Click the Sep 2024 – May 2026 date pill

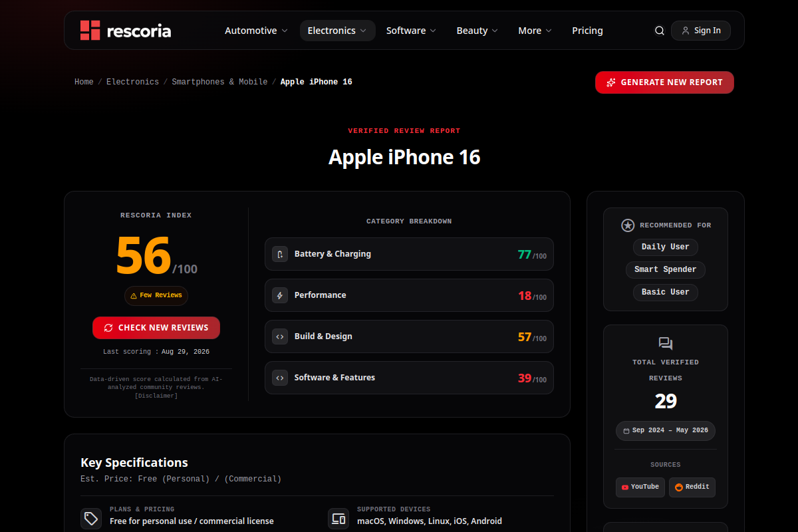click(666, 431)
